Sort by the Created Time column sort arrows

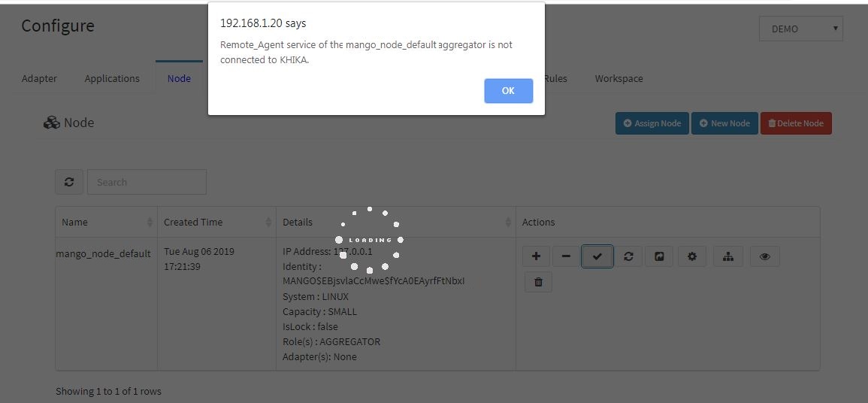coord(268,222)
